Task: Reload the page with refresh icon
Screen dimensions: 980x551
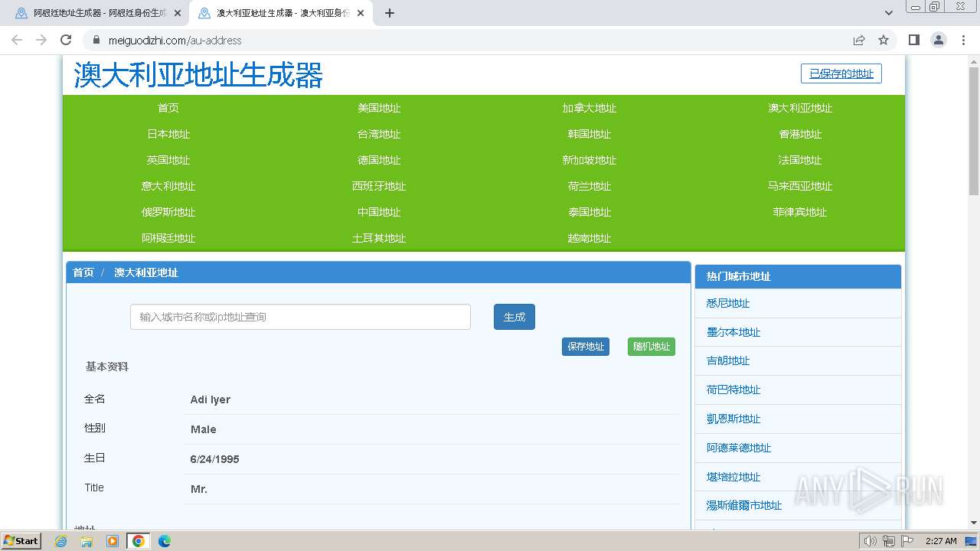Action: pos(66,40)
